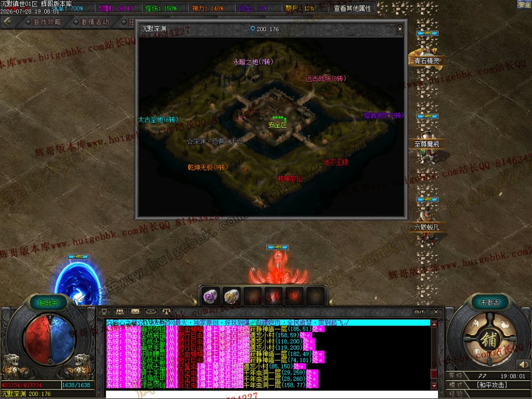Click 邪神祭坛 on the map

[x=290, y=179]
